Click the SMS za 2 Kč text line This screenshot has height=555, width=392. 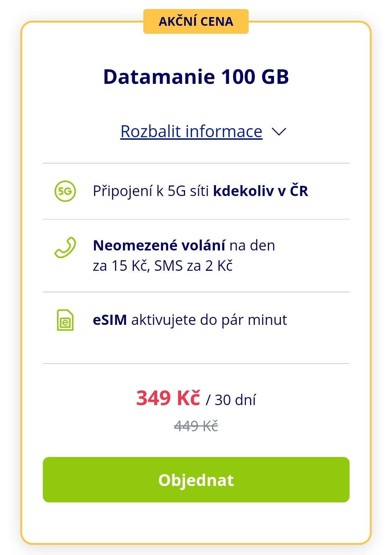pos(193,266)
